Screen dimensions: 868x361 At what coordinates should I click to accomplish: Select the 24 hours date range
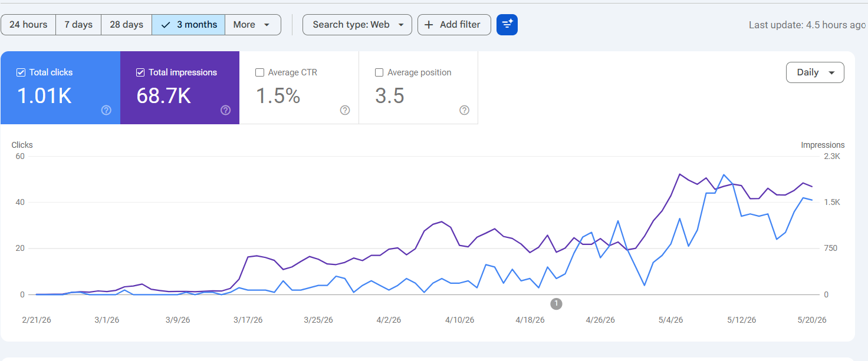(28, 25)
